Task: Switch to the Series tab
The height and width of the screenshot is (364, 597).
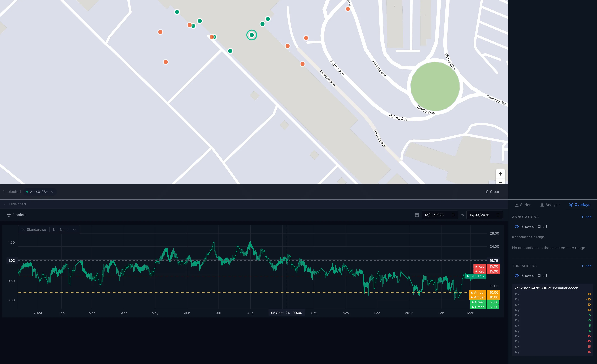Action: (523, 205)
